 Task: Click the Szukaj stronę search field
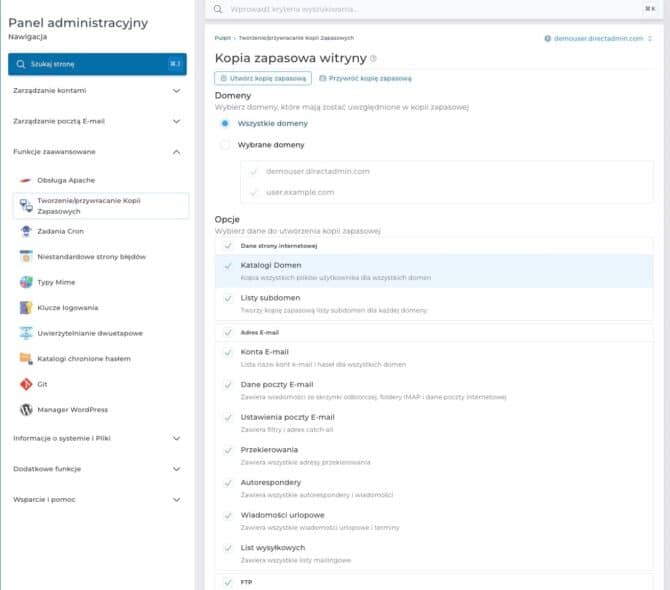[97, 64]
